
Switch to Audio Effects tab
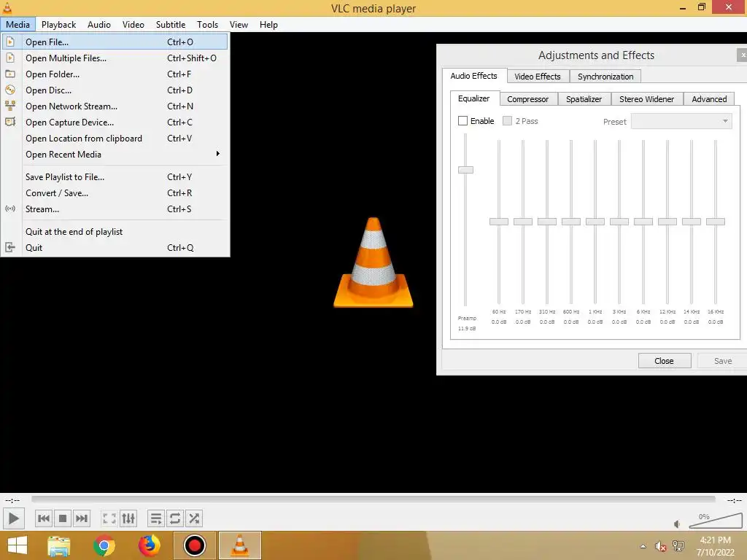click(x=473, y=76)
